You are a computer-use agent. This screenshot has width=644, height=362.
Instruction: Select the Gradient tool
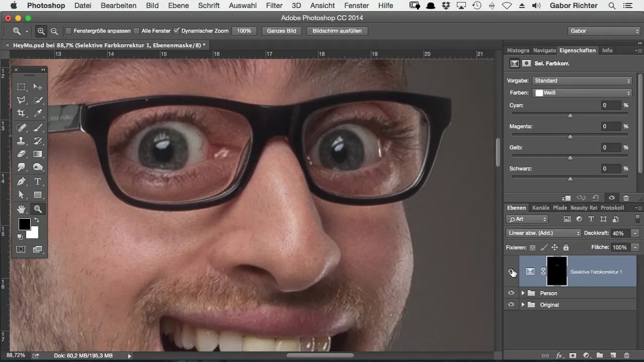38,154
